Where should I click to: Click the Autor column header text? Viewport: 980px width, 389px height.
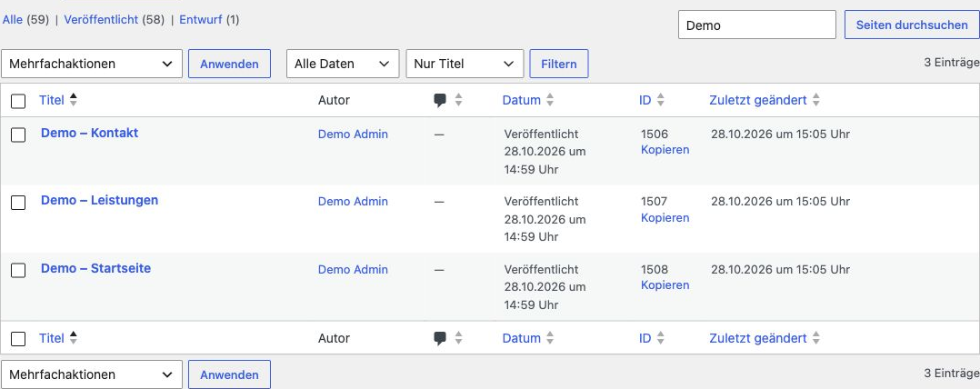[334, 100]
